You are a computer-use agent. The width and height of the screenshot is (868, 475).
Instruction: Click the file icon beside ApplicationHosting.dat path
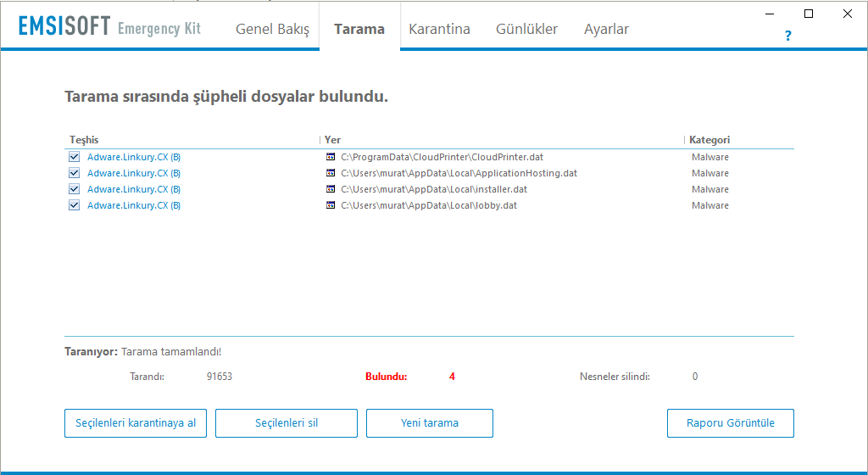tap(331, 173)
